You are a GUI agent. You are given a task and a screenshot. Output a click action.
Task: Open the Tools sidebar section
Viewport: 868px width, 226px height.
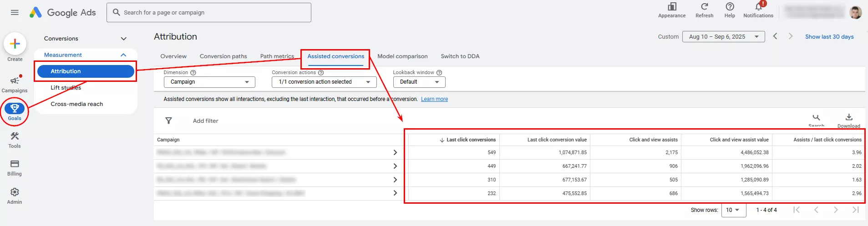point(15,140)
